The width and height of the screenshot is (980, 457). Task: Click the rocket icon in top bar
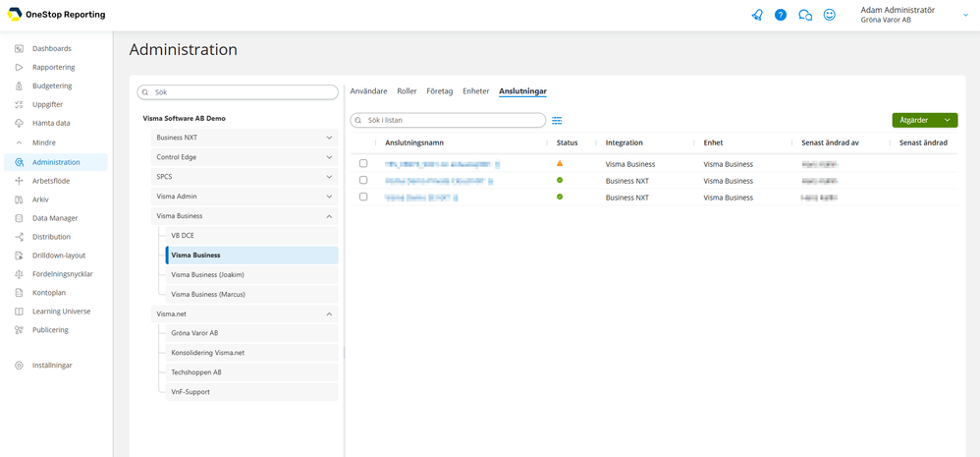(x=757, y=15)
